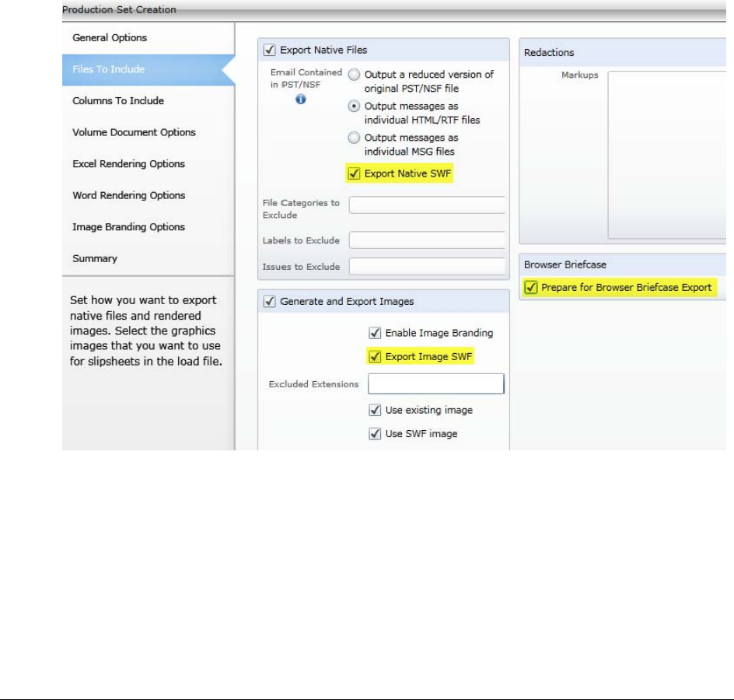Click the Email Contained in PST/NSF label

coord(306,79)
